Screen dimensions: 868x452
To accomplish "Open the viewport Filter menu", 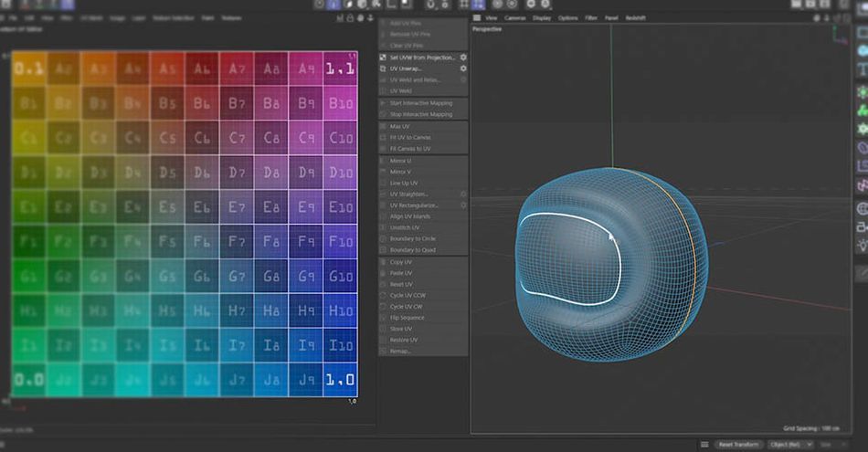I will point(591,17).
